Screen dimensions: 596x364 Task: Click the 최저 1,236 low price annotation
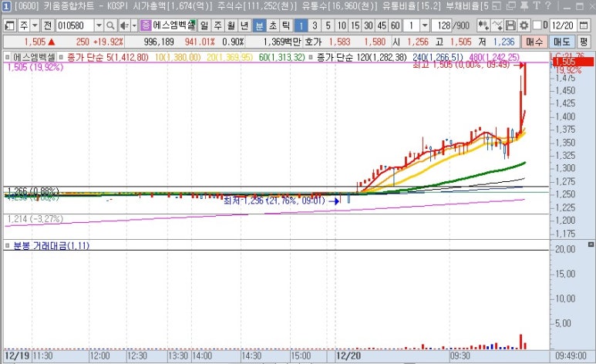coord(274,201)
